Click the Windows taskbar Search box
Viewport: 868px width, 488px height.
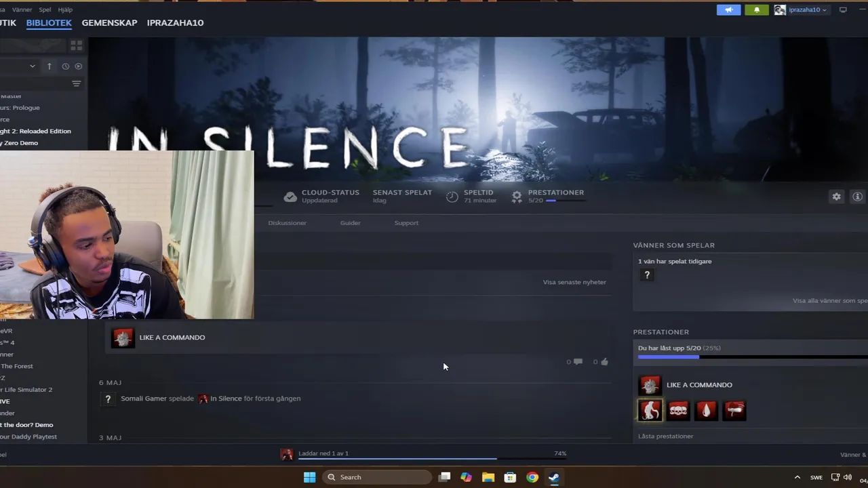tap(377, 477)
